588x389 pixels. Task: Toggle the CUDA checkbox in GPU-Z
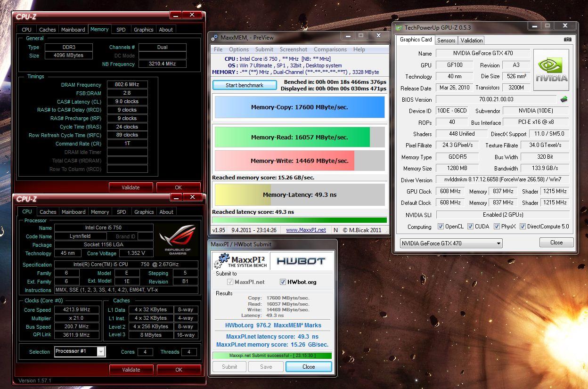coord(470,227)
